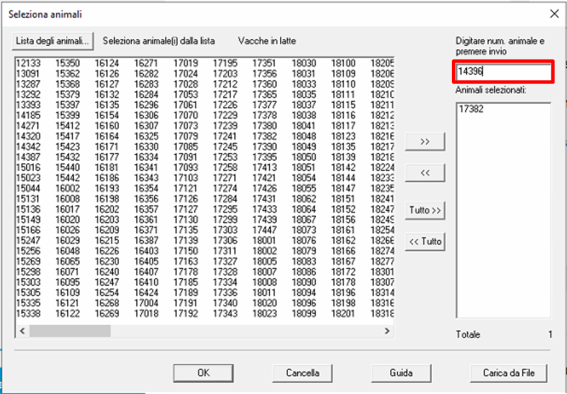Select animal 13091 in the list

coord(29,74)
